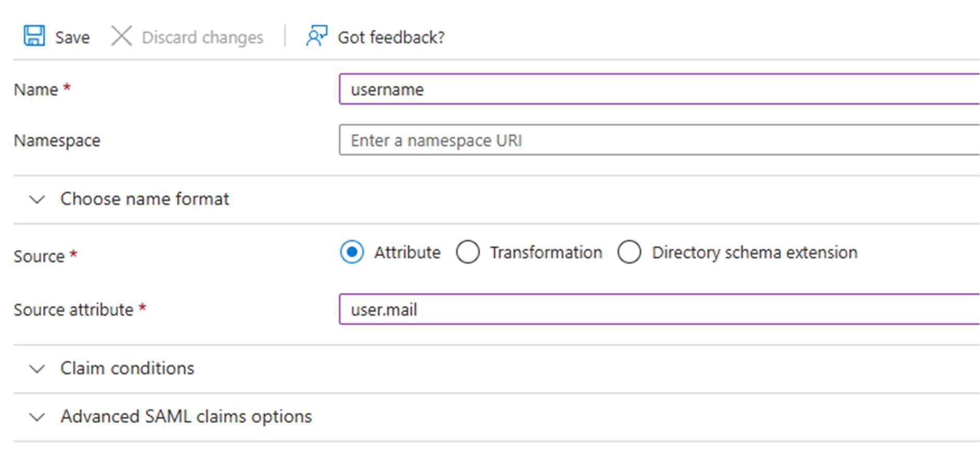Click the Advanced SAML claims options heading
The image size is (980, 458).
pyautogui.click(x=186, y=417)
